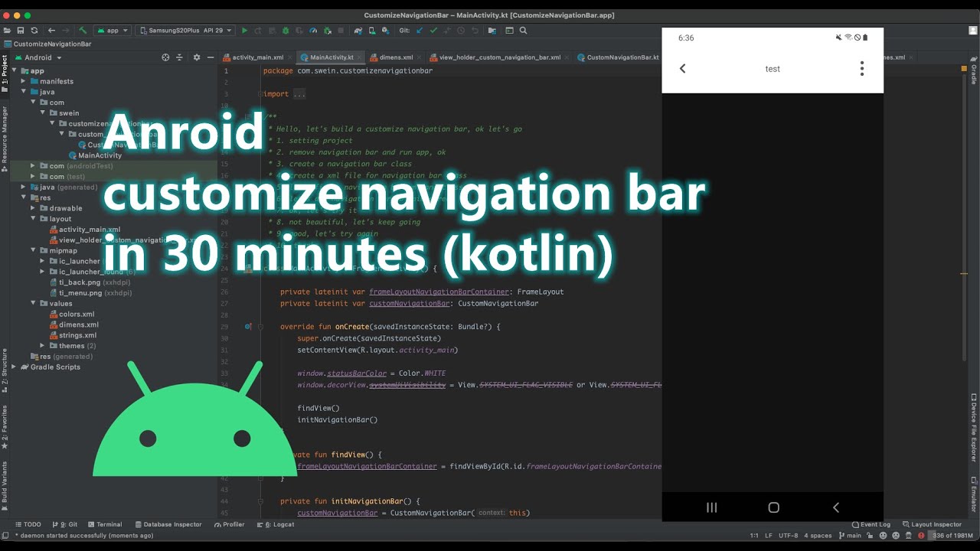Click the Git branch main in status bar
Image resolution: width=980 pixels, height=551 pixels.
coord(848,535)
